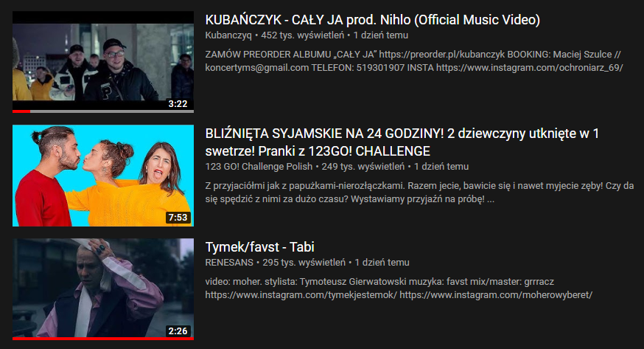
Task: Click 452 tys. wyświetleń metadata text
Action: pos(303,35)
